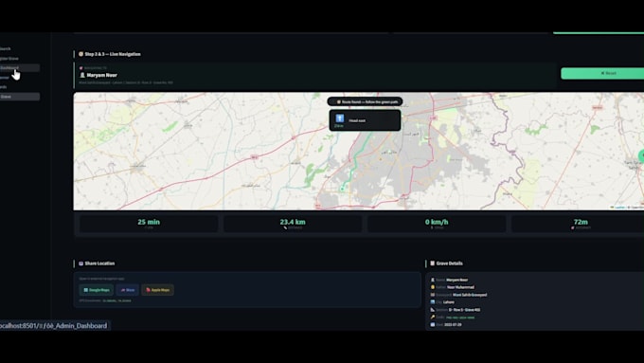Click the 23.4 km distance value
The height and width of the screenshot is (363, 644).
coord(293,222)
